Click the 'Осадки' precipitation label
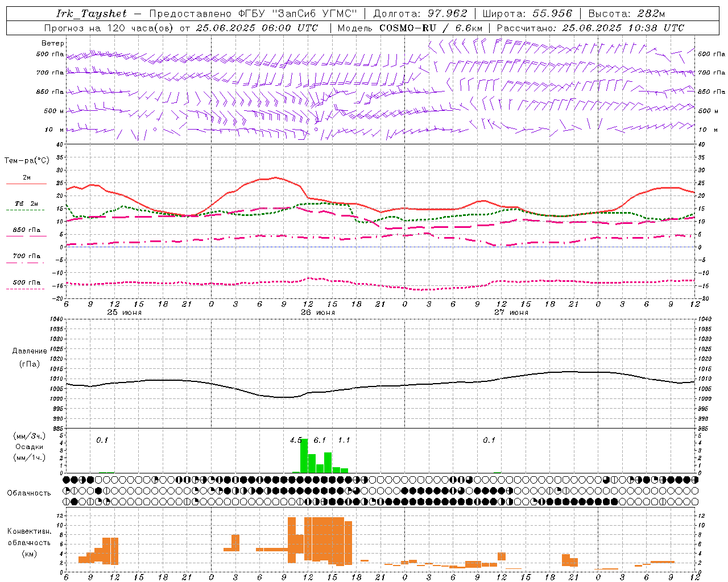This screenshot has height=582, width=728. (x=30, y=447)
